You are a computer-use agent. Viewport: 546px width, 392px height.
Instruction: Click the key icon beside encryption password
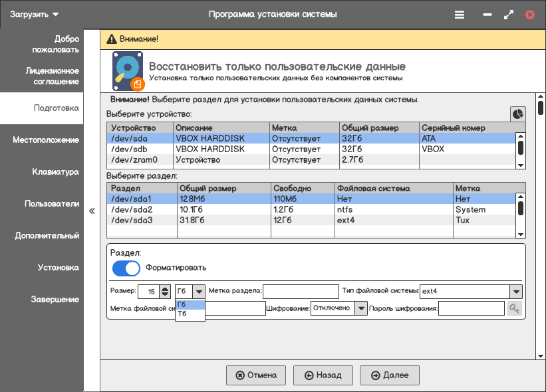514,308
